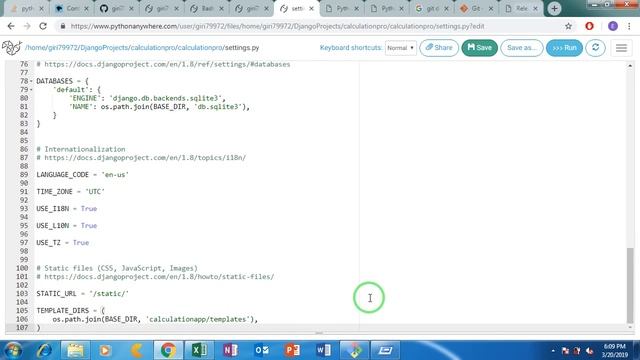Show hidden system tray icons arrow
This screenshot has height=360, width=640.
coord(553,351)
